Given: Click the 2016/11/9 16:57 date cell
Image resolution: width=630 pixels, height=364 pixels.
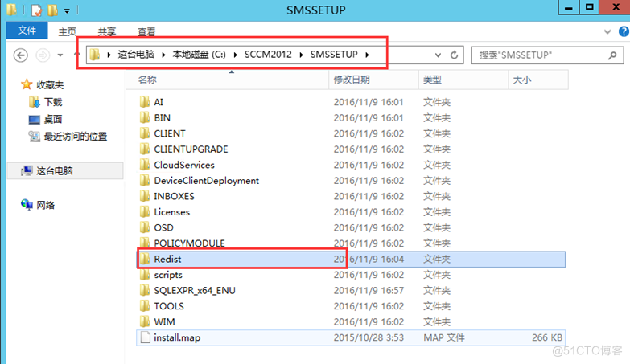Looking at the screenshot, I should pyautogui.click(x=369, y=290).
